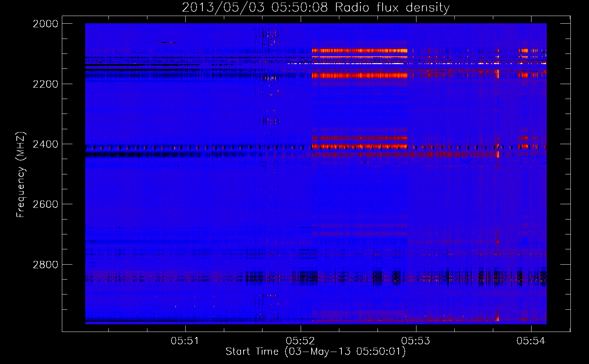Click the plot title "2013/05/03 05:50:08 Radio flux density"
This screenshot has height=364, width=589.
pyautogui.click(x=316, y=8)
